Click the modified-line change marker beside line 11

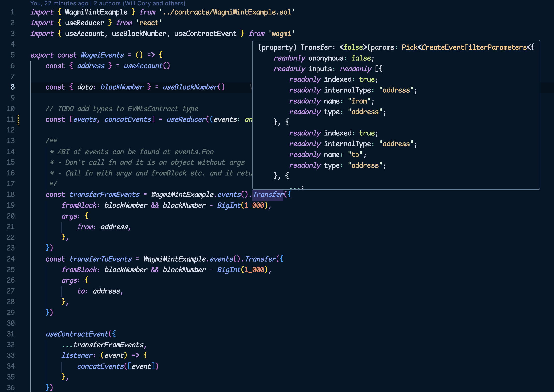(x=18, y=119)
